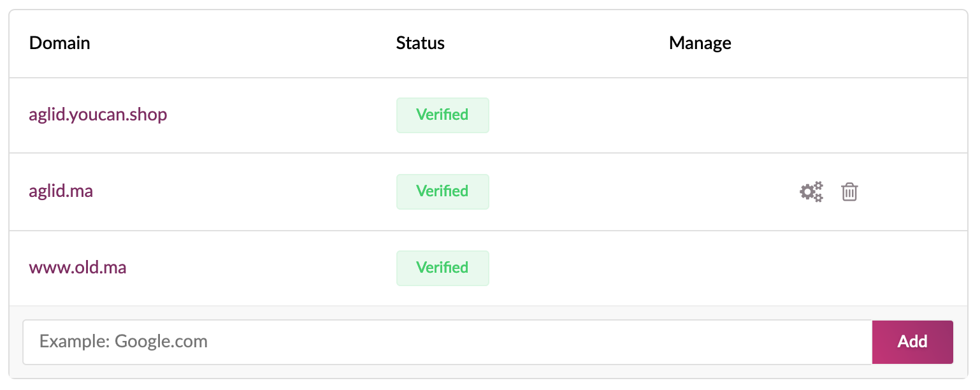Open settings gears for aglid.ma domain
This screenshot has height=390, width=980.
tap(811, 191)
